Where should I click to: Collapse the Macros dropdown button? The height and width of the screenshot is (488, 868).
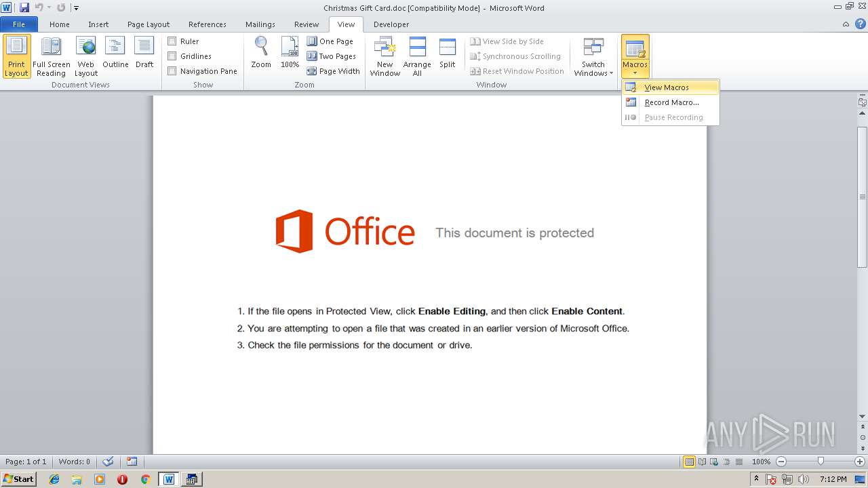click(635, 57)
